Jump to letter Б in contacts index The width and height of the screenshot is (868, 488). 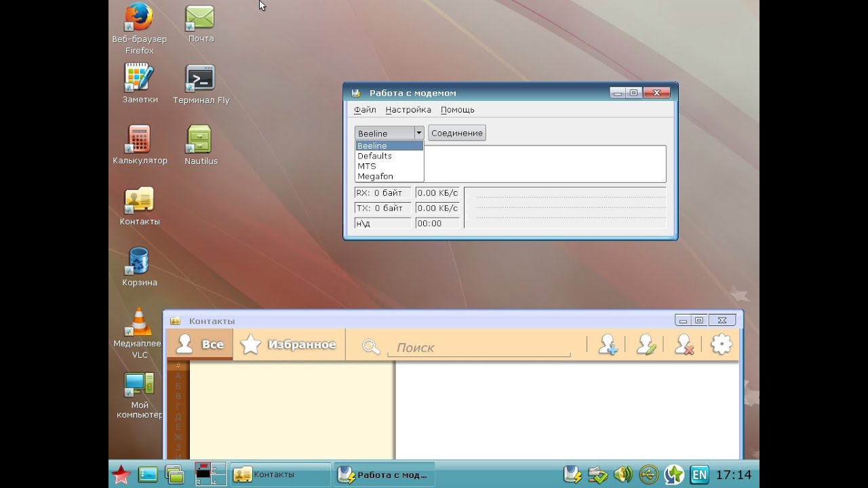tap(178, 386)
